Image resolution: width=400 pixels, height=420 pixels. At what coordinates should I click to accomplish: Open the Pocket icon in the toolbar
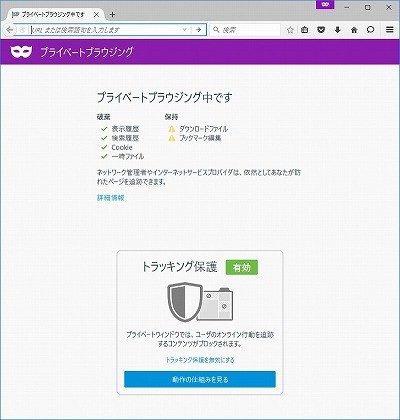[x=321, y=30]
